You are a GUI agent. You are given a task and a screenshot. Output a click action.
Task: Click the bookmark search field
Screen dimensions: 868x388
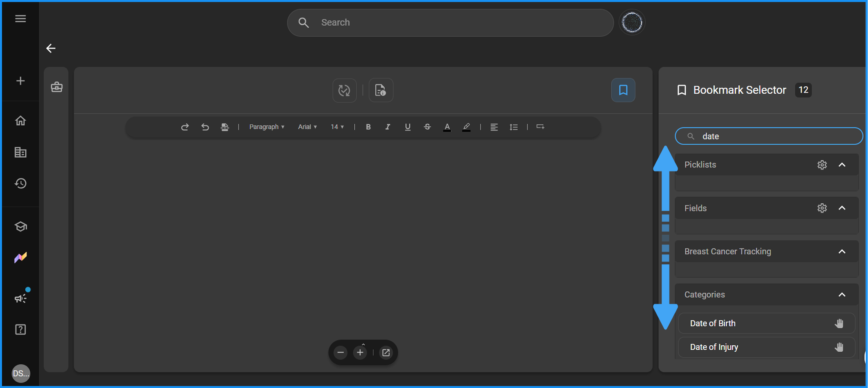click(769, 136)
